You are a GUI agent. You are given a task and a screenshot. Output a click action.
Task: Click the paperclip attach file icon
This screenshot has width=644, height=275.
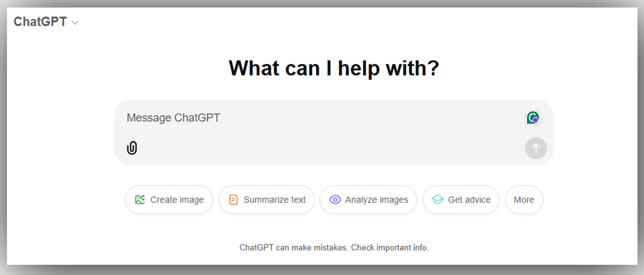(132, 148)
